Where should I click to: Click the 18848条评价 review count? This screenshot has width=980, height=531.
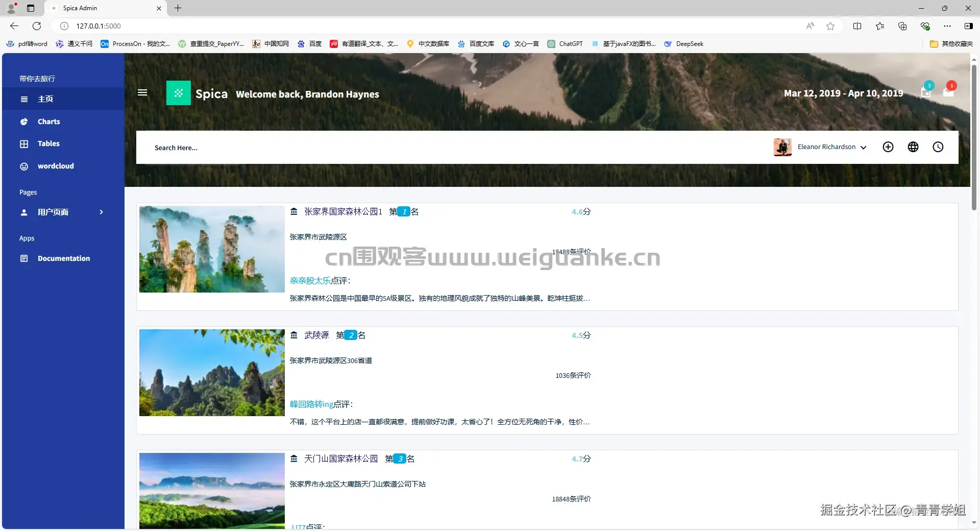coord(571,499)
